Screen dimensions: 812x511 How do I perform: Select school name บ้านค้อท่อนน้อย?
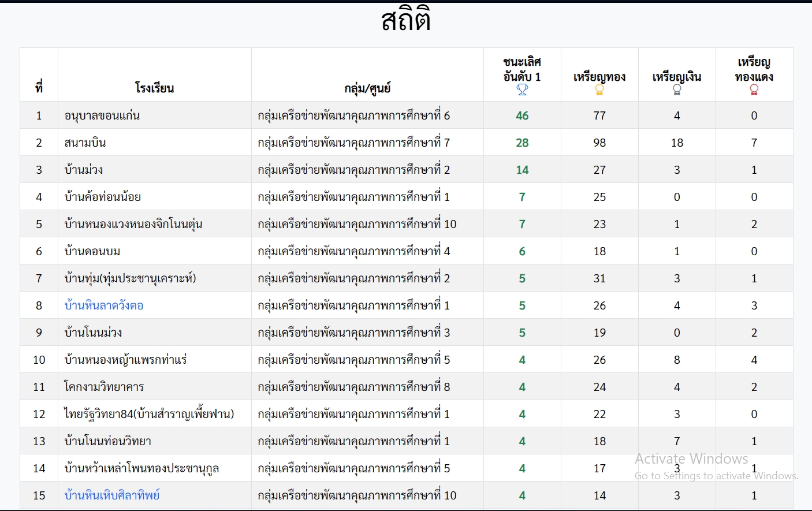point(103,197)
